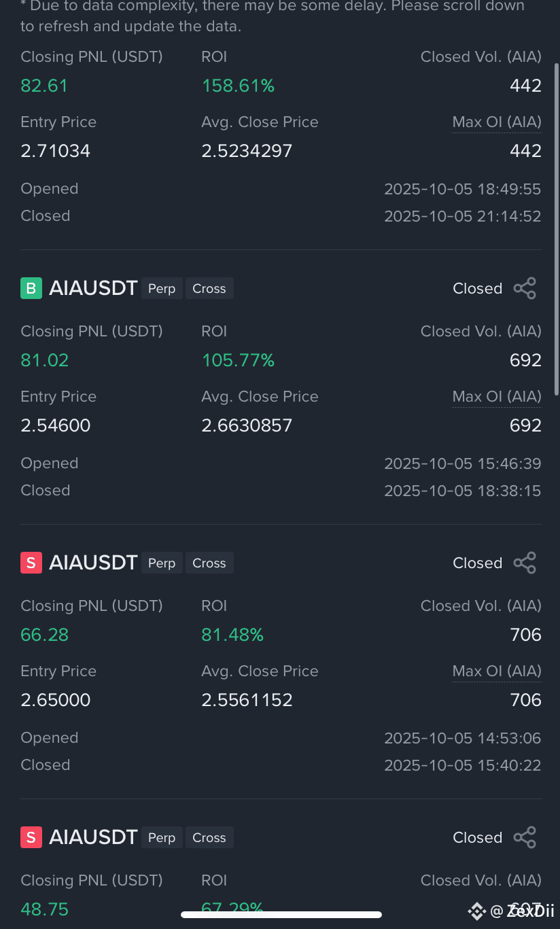Tap Max OI (AIA) label above 442
The image size is (560, 929).
pos(497,122)
